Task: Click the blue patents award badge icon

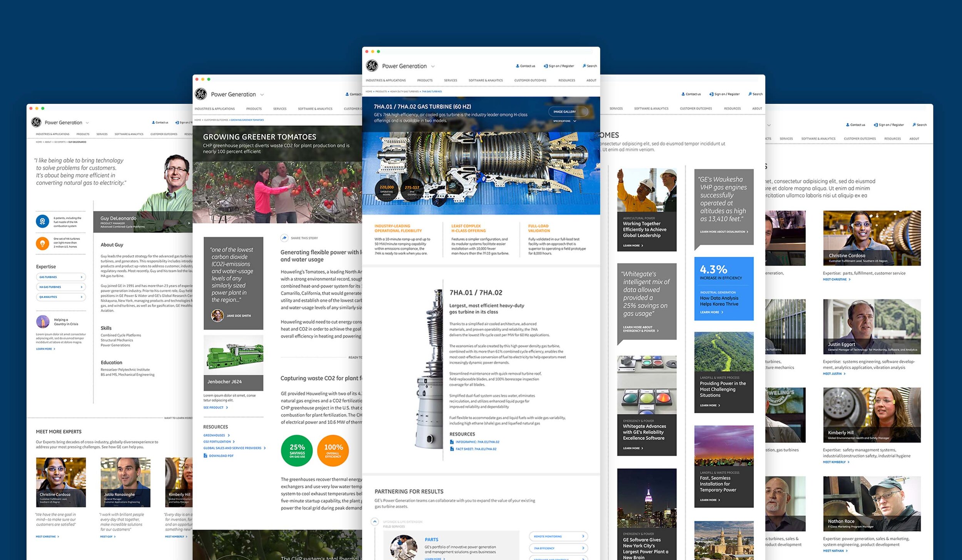Action: pos(42,221)
